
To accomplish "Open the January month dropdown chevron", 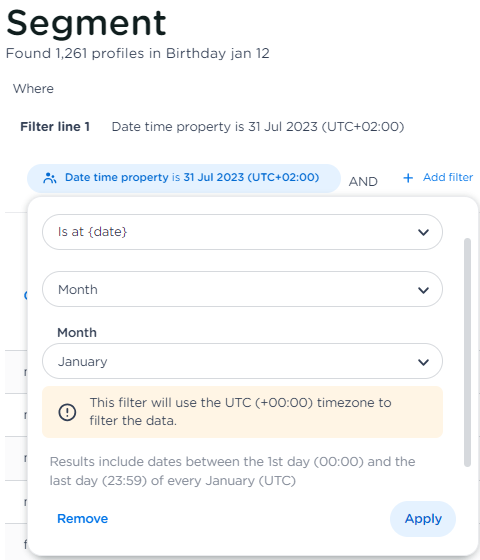I will coord(423,362).
